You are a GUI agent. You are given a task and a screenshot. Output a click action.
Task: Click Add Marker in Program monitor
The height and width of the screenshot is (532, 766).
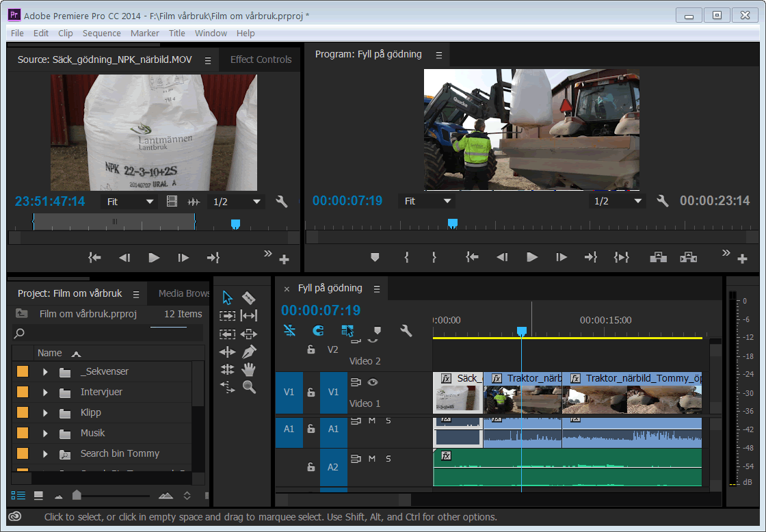(375, 258)
